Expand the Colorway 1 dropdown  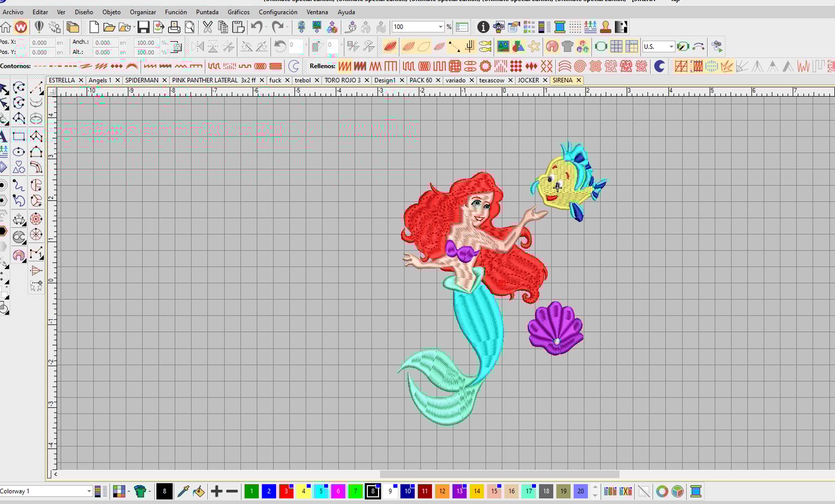(89, 491)
